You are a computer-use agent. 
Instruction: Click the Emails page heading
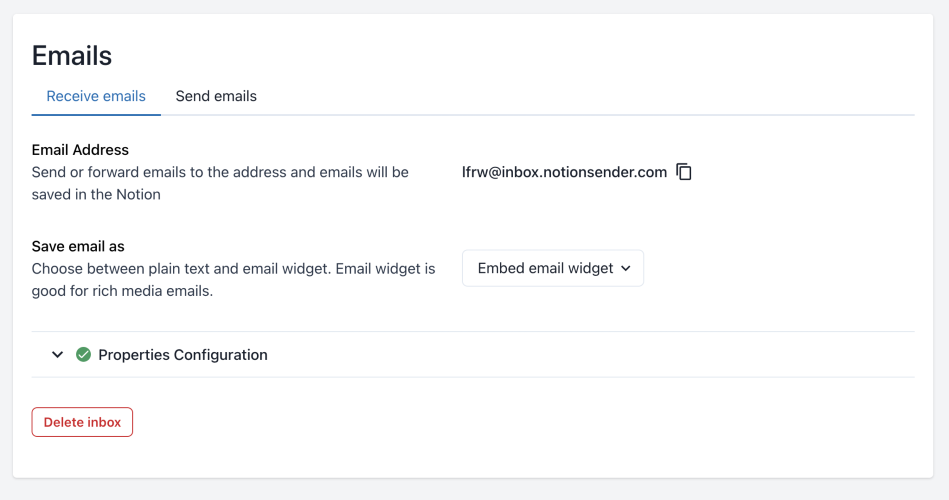coord(72,55)
